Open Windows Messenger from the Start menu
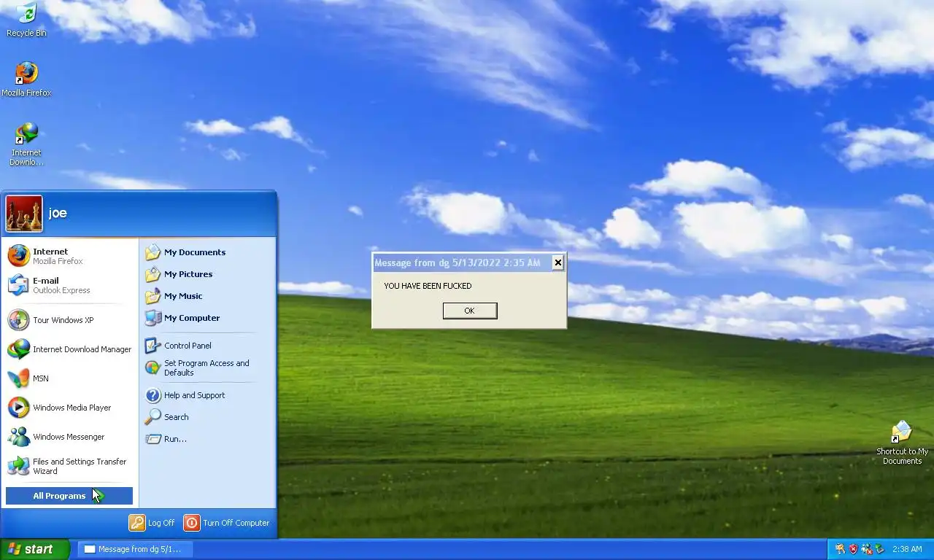This screenshot has width=934, height=560. pos(70,437)
